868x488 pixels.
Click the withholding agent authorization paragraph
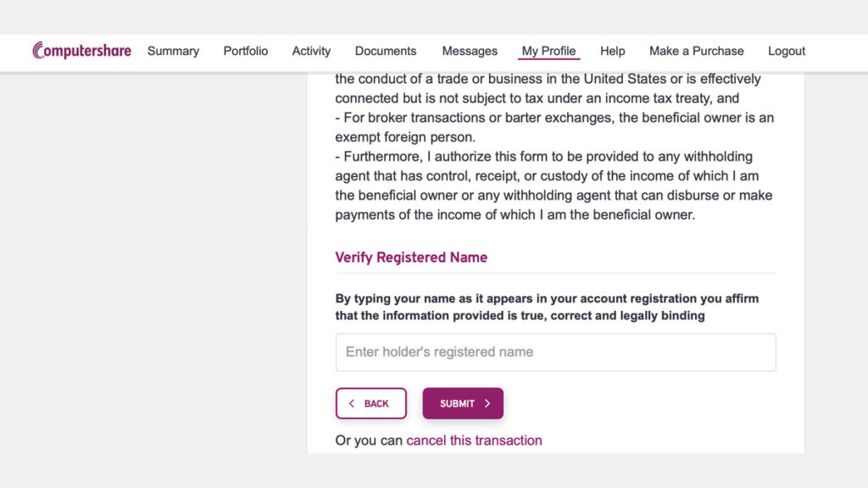[554, 186]
